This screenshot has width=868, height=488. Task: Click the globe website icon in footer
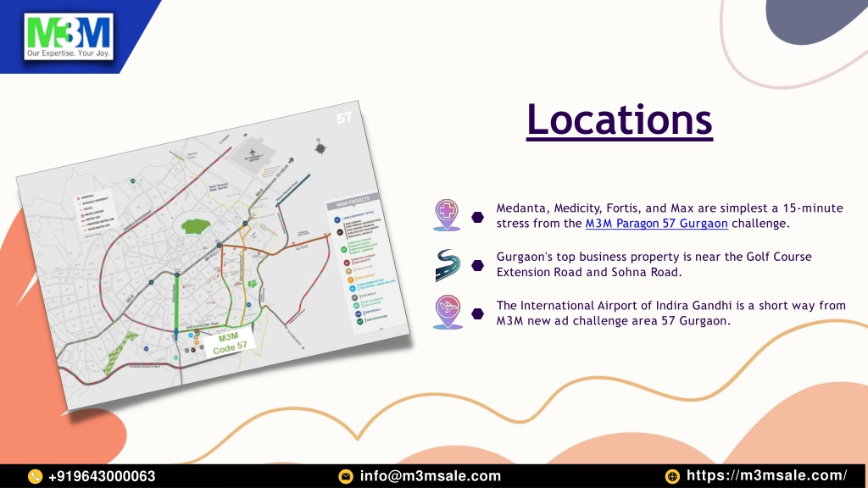click(672, 476)
